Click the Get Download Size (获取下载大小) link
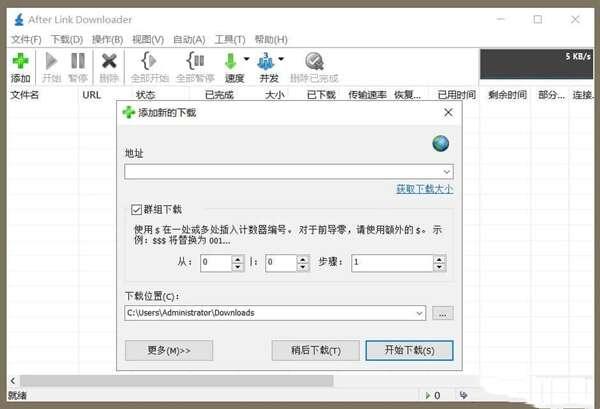This screenshot has height=409, width=600. click(424, 189)
